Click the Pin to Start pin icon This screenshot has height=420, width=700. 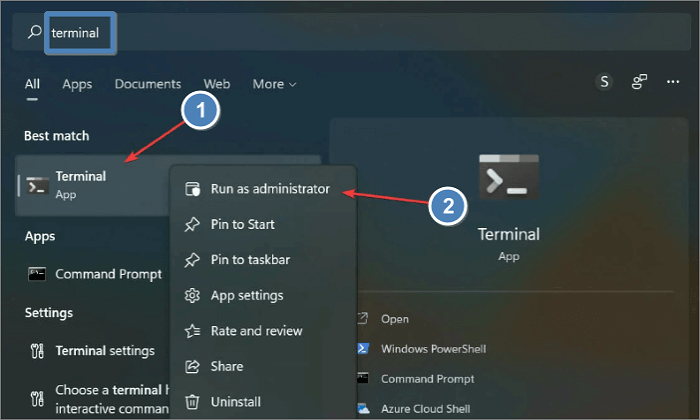pos(192,224)
